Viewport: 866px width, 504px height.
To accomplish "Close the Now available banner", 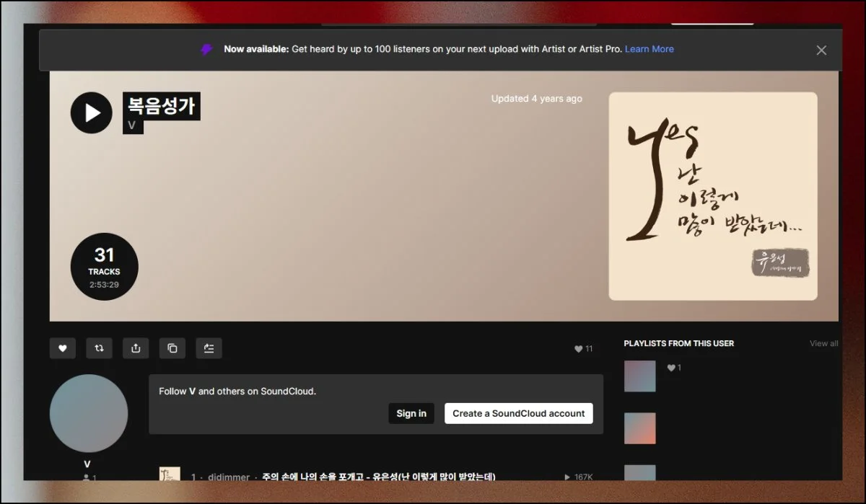I will (x=821, y=50).
